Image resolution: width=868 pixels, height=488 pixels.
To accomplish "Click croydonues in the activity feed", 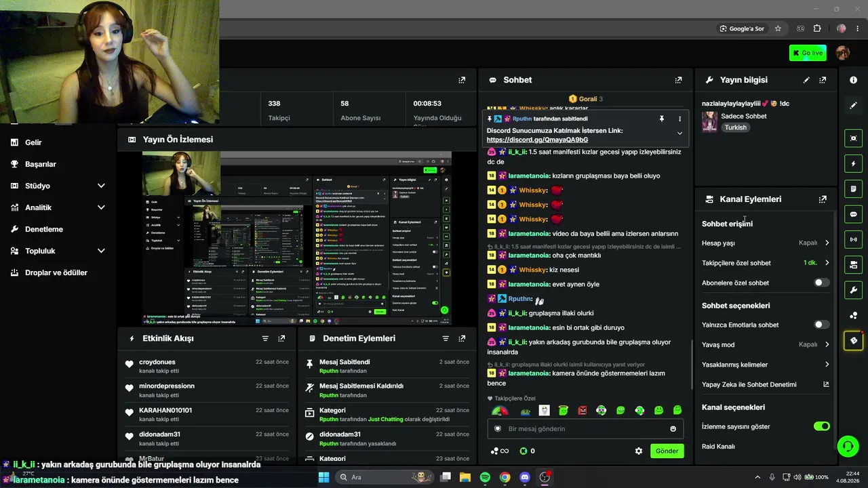I will [157, 362].
